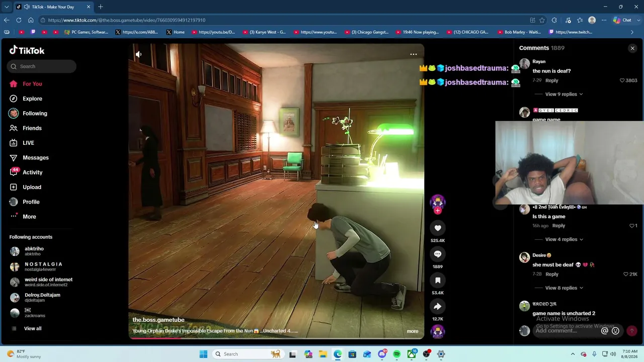This screenshot has width=644, height=362.
Task: Open the emoji picker in comment box
Action: point(615,331)
